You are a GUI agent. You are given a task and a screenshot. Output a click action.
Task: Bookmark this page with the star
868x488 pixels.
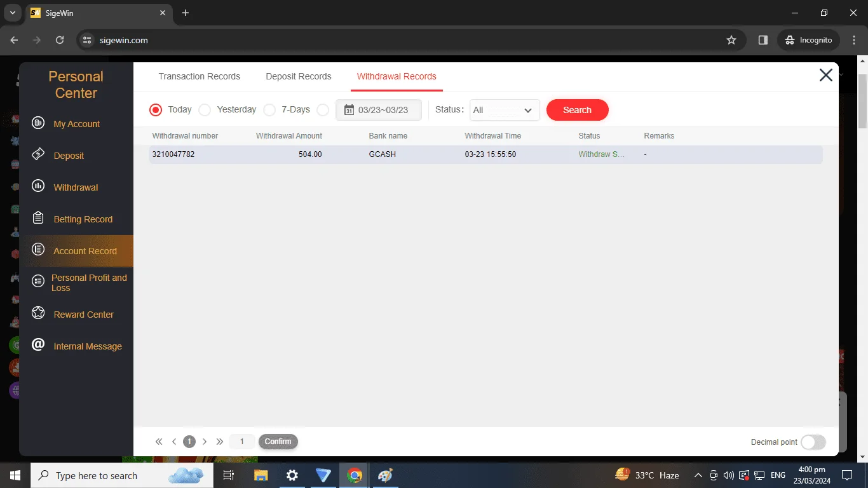click(x=731, y=40)
